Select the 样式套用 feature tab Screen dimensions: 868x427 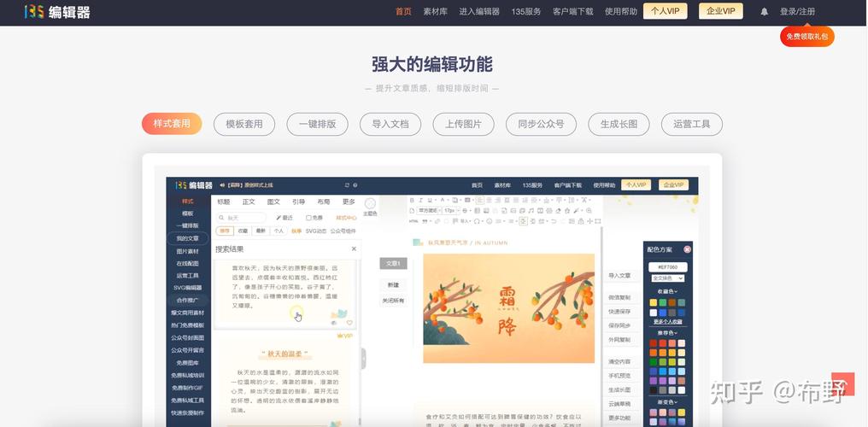click(x=172, y=124)
